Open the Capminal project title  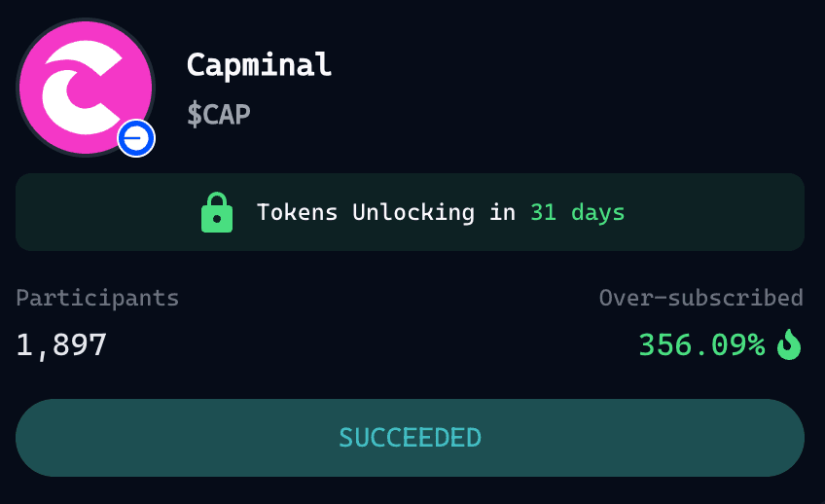(x=260, y=65)
